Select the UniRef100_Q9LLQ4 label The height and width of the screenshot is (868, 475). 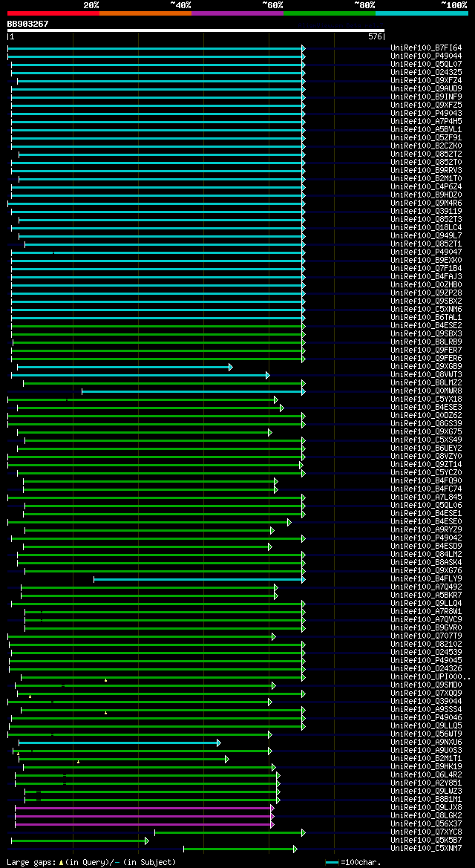[x=426, y=603]
